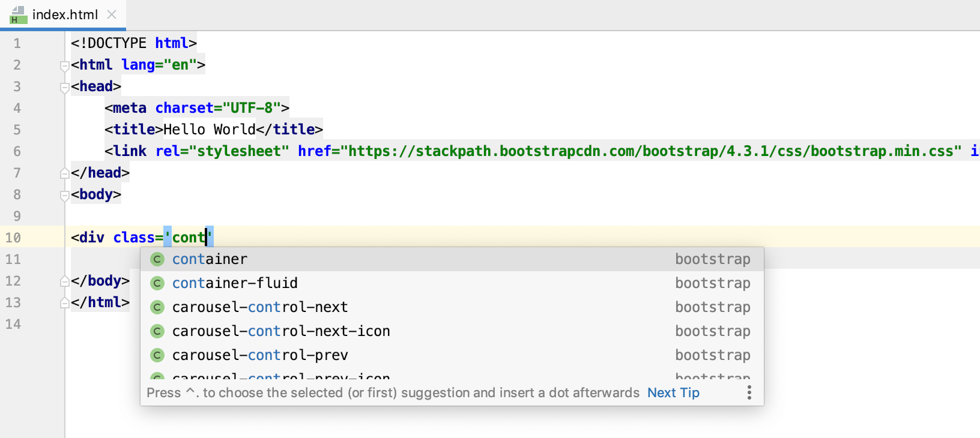Place cursor in the Hello World title text
This screenshot has width=980, height=438.
tap(209, 130)
